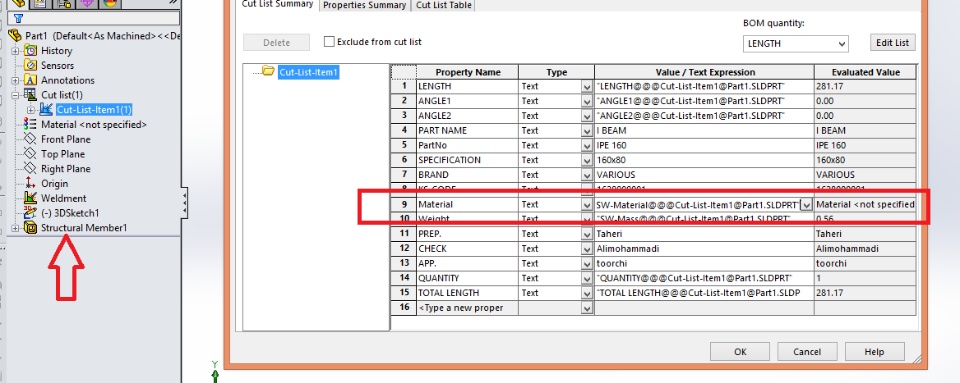
Task: Click the filter funnel icon above the tree
Action: tap(18, 18)
